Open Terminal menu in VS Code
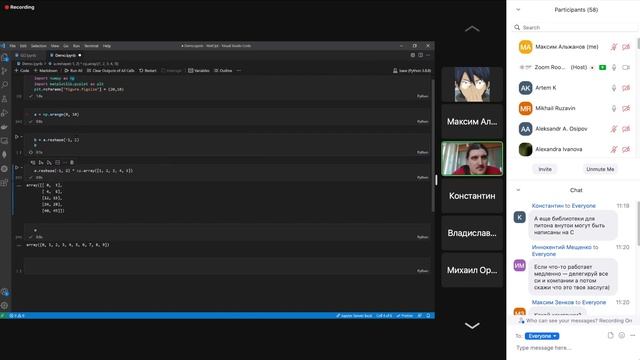Image resolution: width=640 pixels, height=360 pixels. [91, 46]
